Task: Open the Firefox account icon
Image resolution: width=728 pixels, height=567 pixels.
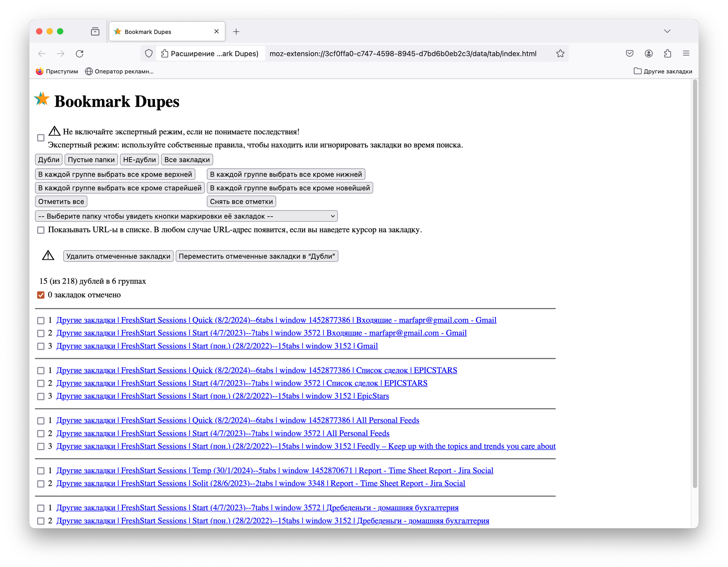Action: click(648, 54)
